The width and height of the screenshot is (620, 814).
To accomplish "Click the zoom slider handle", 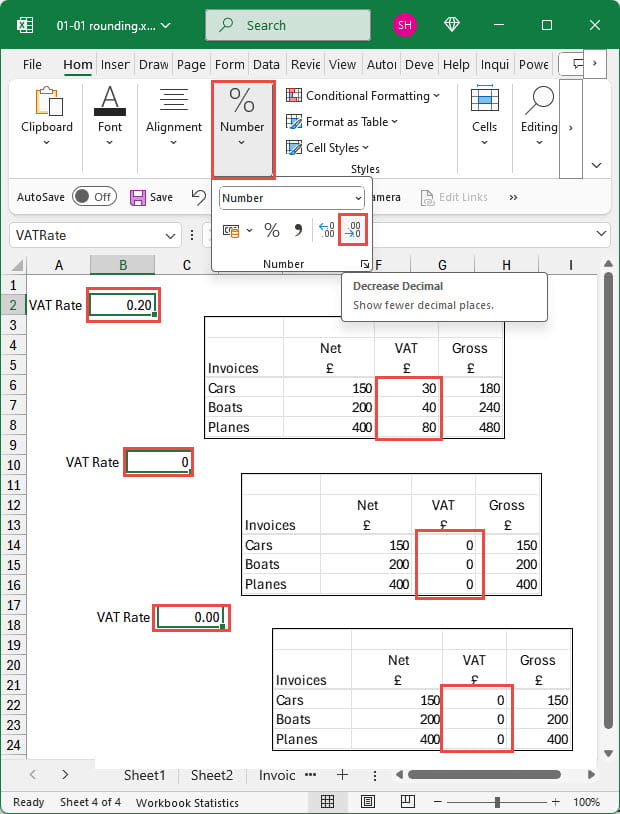I will 497,802.
